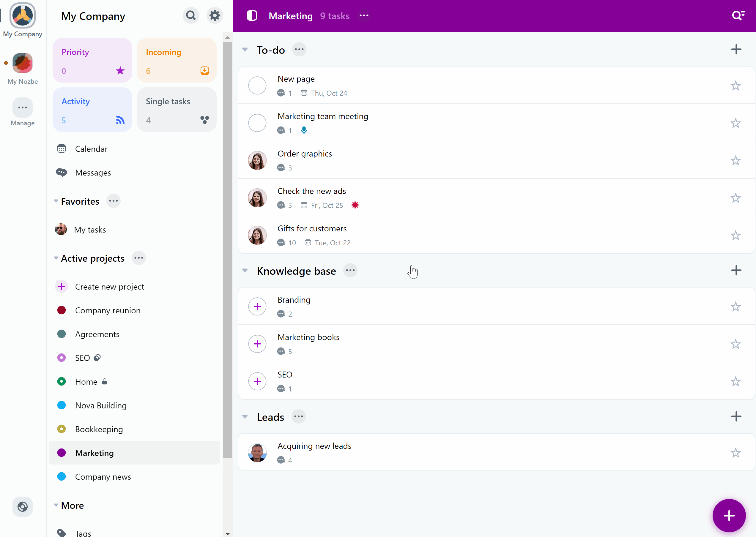Toggle completion circle on 'Marketing team meeting' task

point(258,123)
